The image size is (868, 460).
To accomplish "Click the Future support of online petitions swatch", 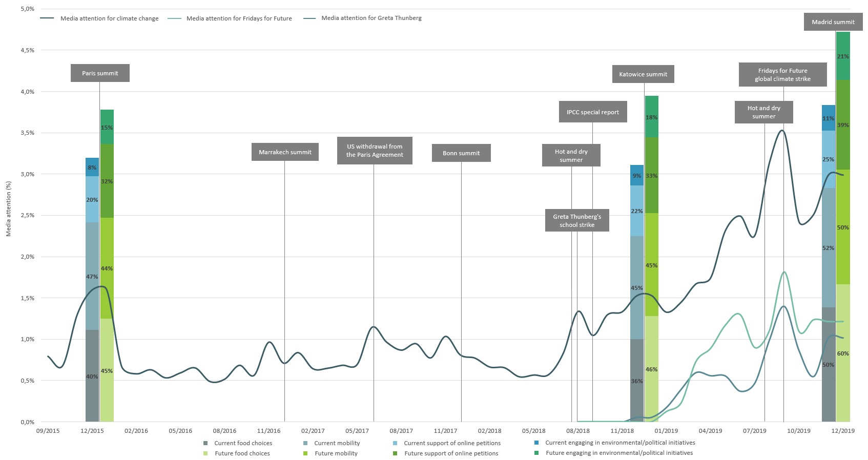I will 395,453.
